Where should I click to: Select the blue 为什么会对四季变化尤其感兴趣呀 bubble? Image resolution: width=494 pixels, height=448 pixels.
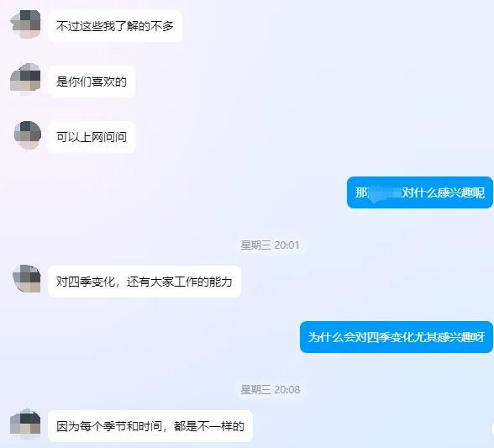(397, 337)
